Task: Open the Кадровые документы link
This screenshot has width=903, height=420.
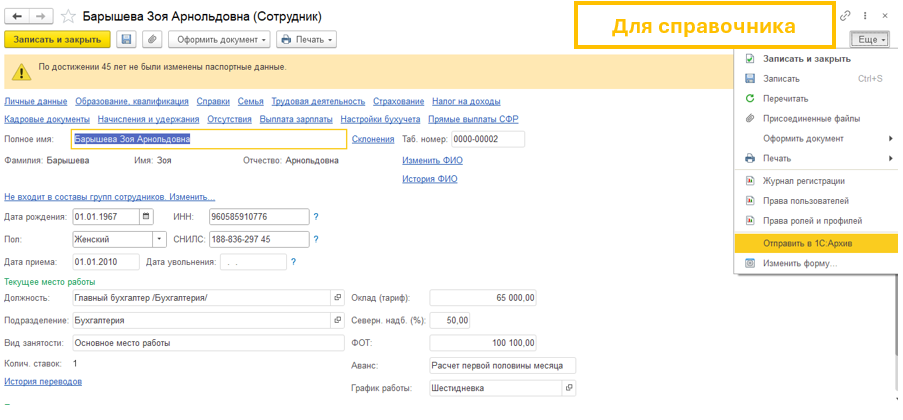Action: (x=47, y=119)
